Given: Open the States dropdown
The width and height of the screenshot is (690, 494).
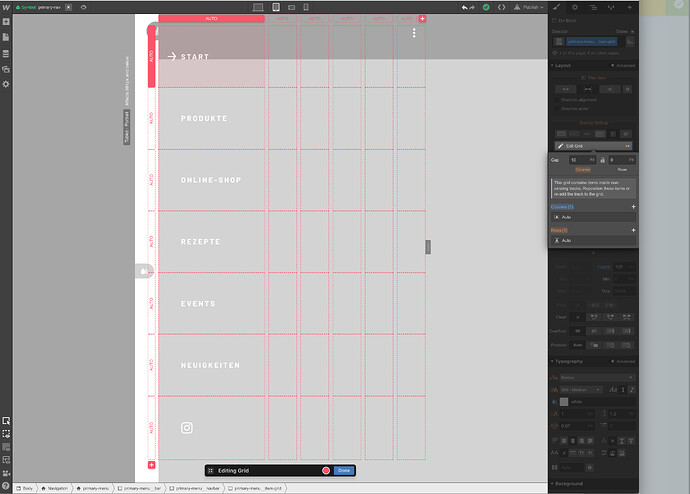Looking at the screenshot, I should point(624,31).
